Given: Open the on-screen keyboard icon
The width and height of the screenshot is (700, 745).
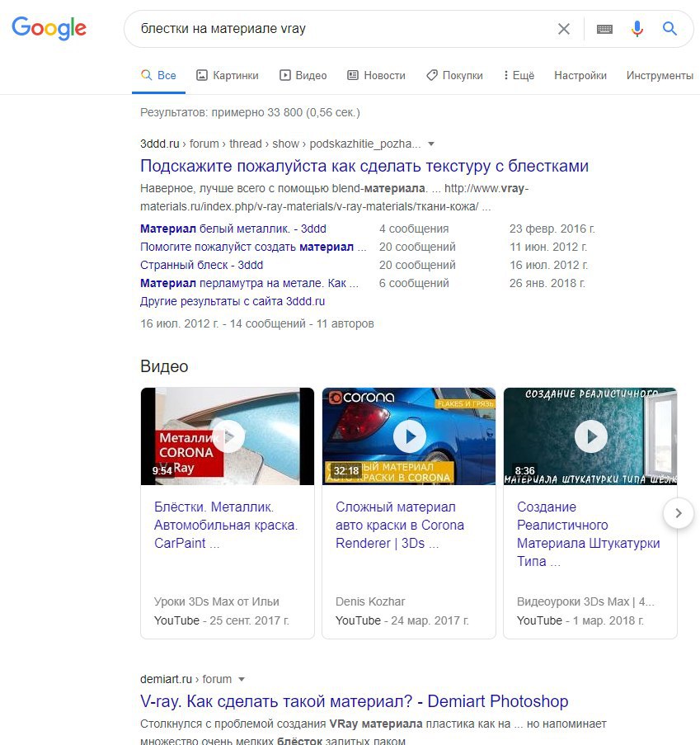Looking at the screenshot, I should pyautogui.click(x=604, y=29).
